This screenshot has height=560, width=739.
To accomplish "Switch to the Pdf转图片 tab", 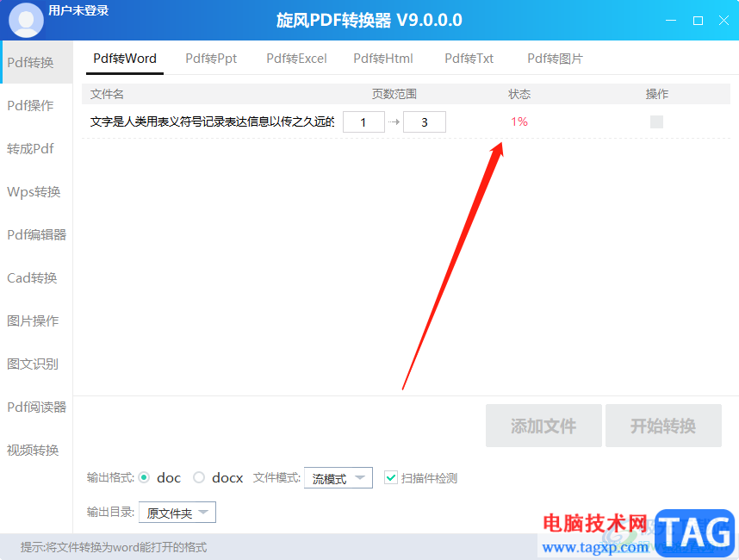I will pyautogui.click(x=556, y=59).
